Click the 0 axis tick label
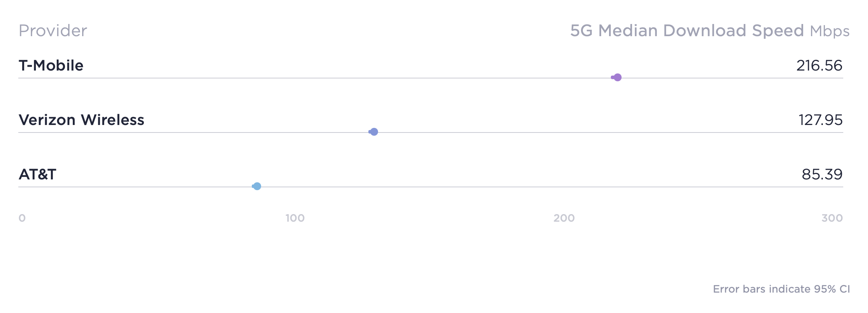Screen dimensions: 868x313 (22, 218)
